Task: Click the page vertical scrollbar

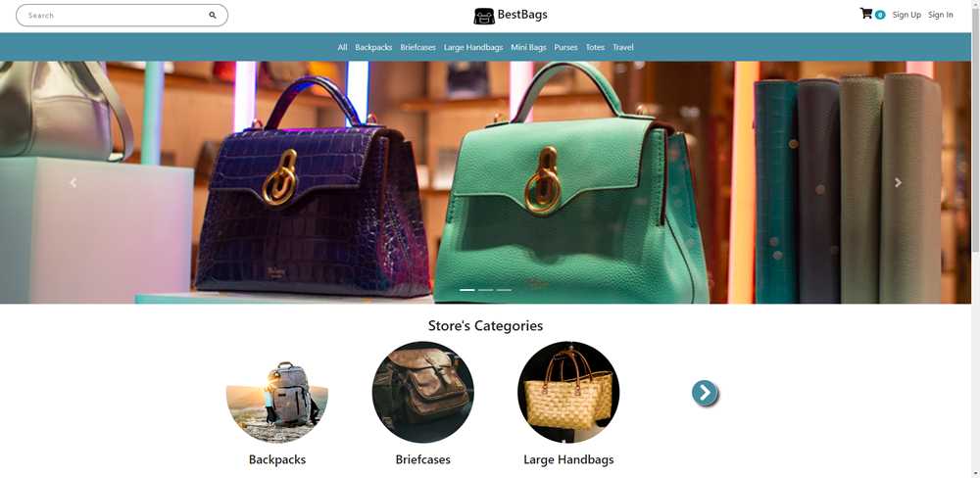Action: click(975, 239)
